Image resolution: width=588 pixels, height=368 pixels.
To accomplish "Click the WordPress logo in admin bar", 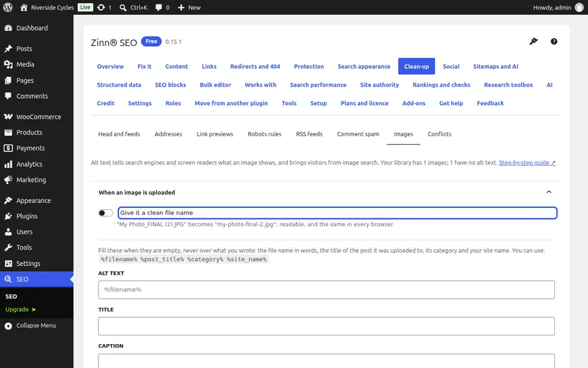I will (7, 7).
